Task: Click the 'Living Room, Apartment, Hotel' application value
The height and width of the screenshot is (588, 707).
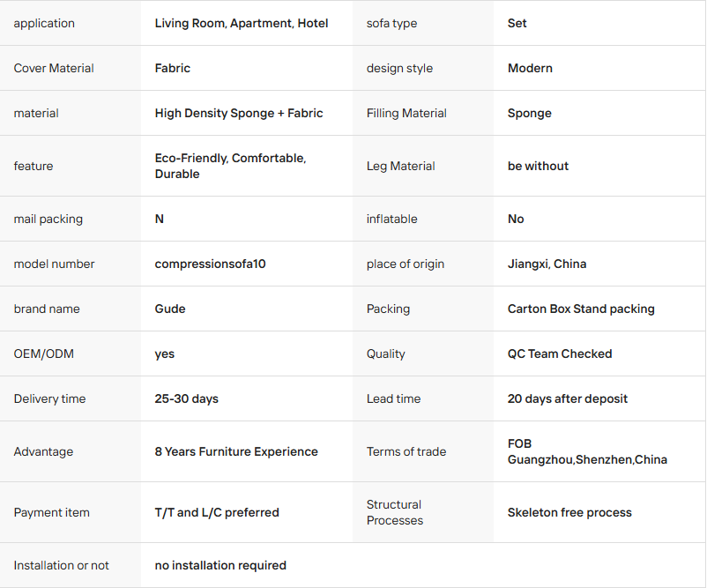Action: pos(242,23)
